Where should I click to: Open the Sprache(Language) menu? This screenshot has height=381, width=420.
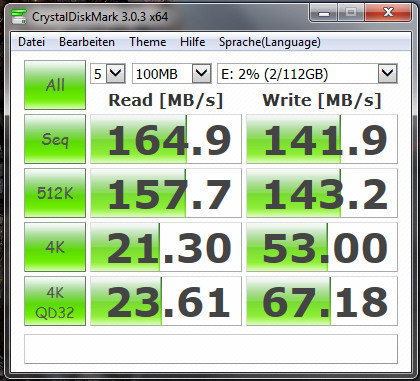coord(270,42)
